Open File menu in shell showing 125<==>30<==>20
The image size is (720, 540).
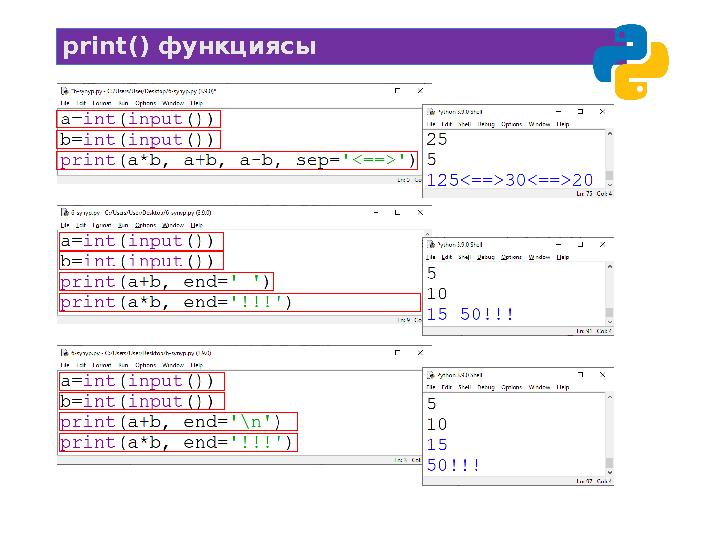coord(431,124)
